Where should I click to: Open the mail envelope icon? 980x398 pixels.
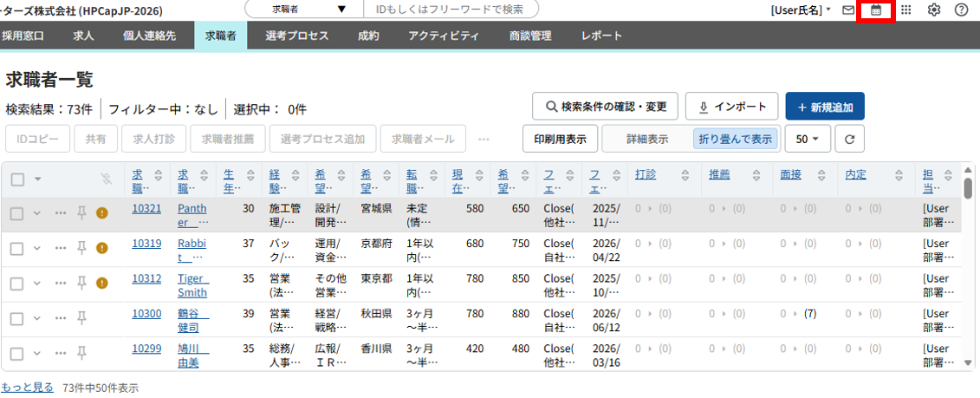[848, 10]
